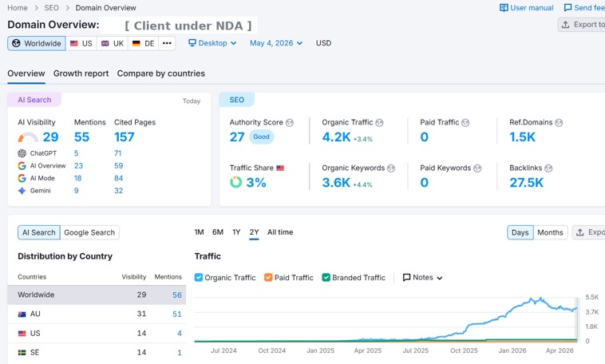605x364 pixels.
Task: Select the 6M time range
Action: [x=218, y=232]
